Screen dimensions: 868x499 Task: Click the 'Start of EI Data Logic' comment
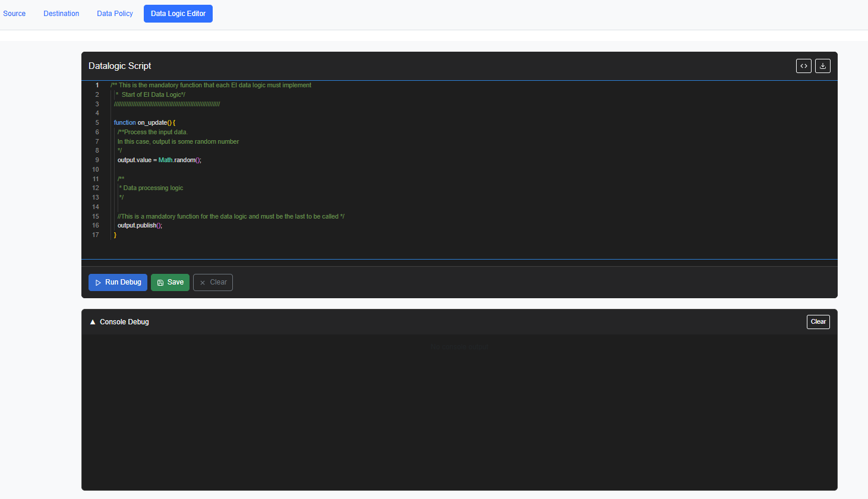(150, 94)
